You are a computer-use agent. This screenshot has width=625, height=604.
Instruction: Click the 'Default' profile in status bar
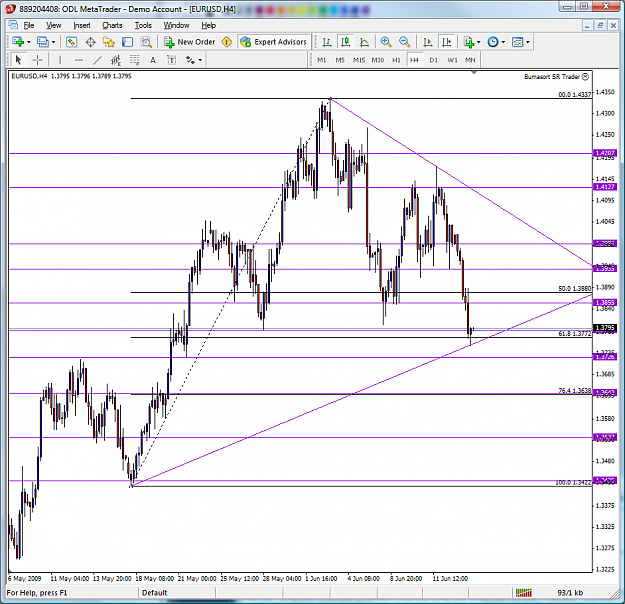tap(155, 593)
